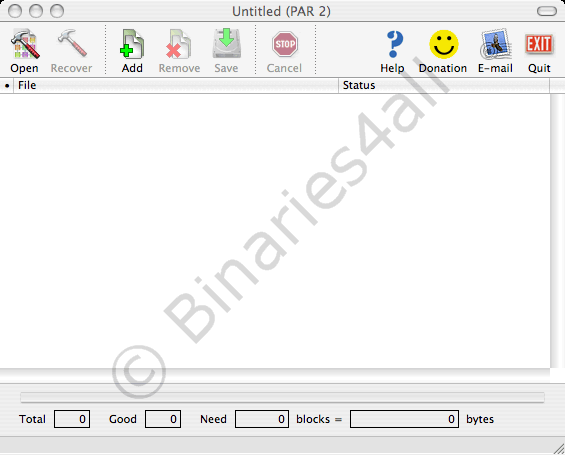Quit using the EXIT sign icon
This screenshot has height=455, width=565.
click(x=539, y=44)
